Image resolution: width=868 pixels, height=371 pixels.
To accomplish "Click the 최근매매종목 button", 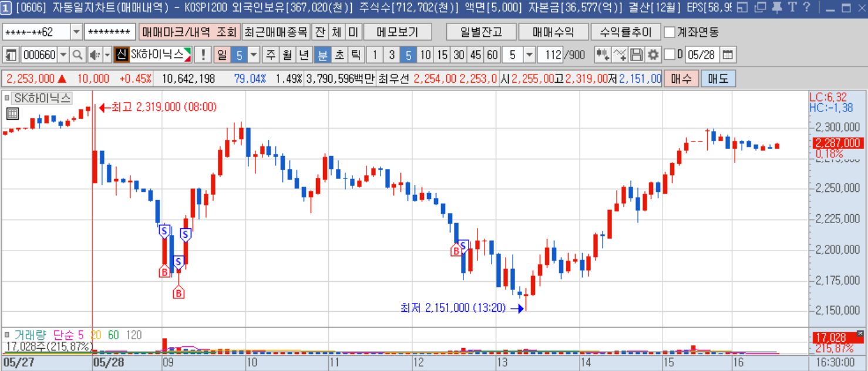I will (x=275, y=32).
